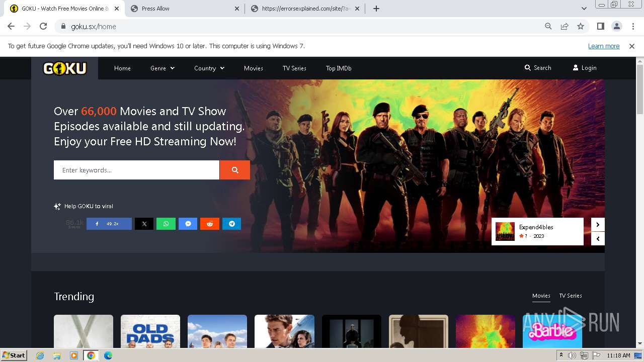Open Internet Explorer from taskbar

click(x=40, y=355)
